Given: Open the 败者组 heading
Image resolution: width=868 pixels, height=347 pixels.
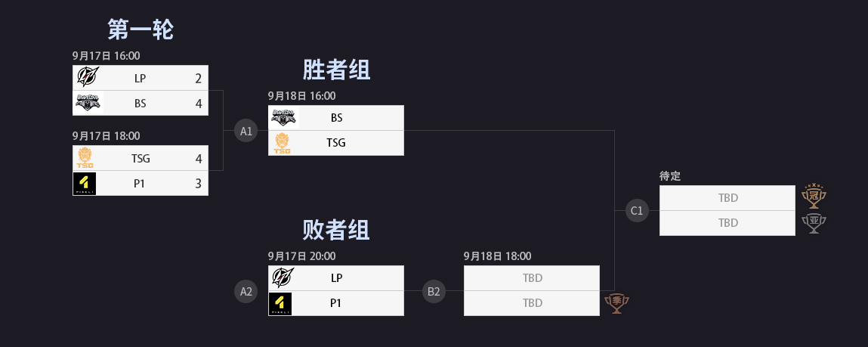Looking at the screenshot, I should [x=336, y=229].
